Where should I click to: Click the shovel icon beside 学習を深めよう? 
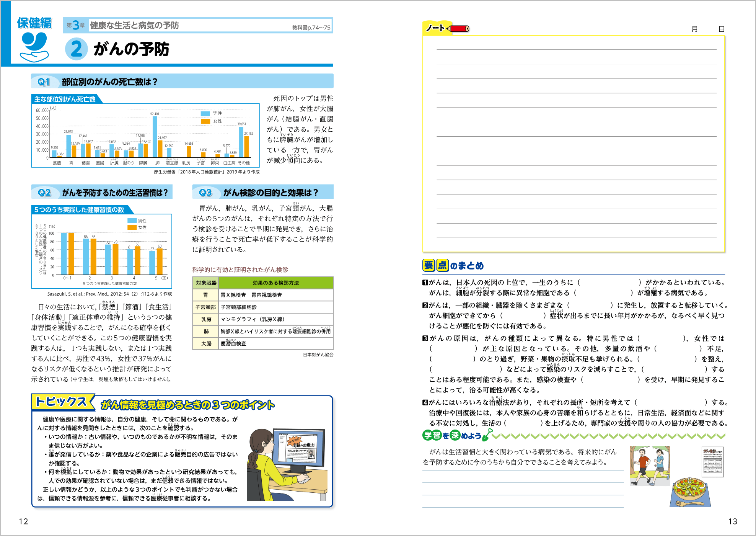tap(487, 435)
